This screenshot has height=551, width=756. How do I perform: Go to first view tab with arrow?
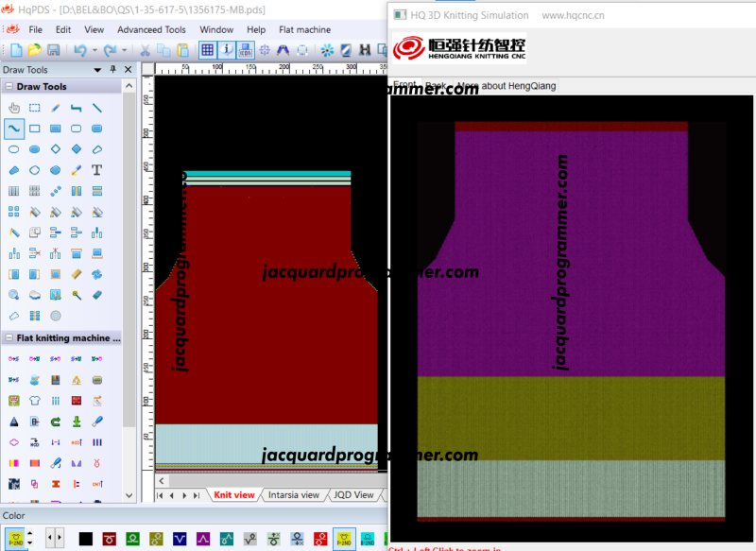(x=160, y=495)
